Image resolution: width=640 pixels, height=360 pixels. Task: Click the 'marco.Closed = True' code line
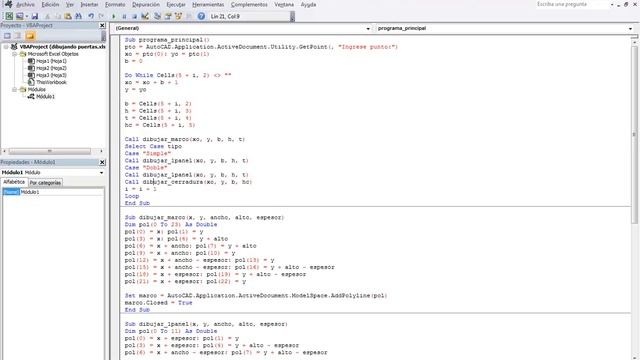coord(158,303)
